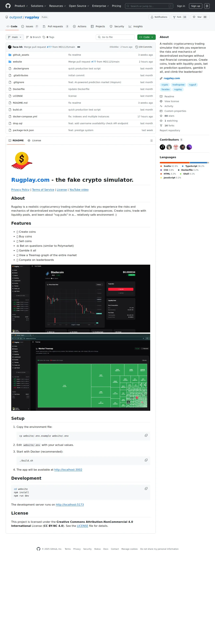Open the docker-compose.yml file
The image size is (215, 644).
tap(25, 117)
